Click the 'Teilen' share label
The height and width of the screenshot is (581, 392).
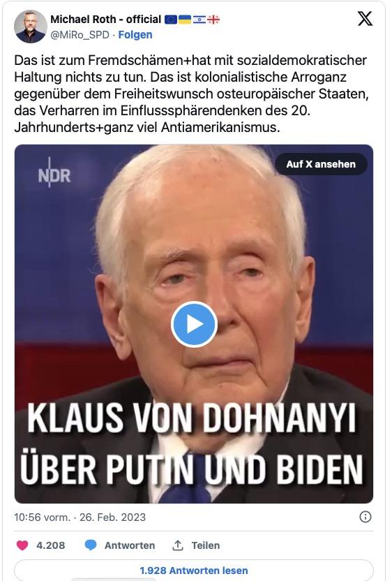click(206, 545)
